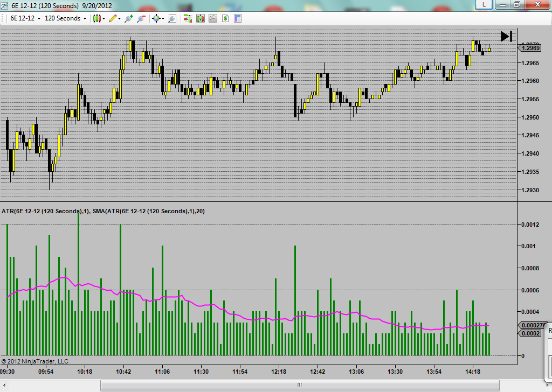Screen dimensions: 552x392
Task: Click the zoom out magnifier icon
Action: tap(141, 18)
